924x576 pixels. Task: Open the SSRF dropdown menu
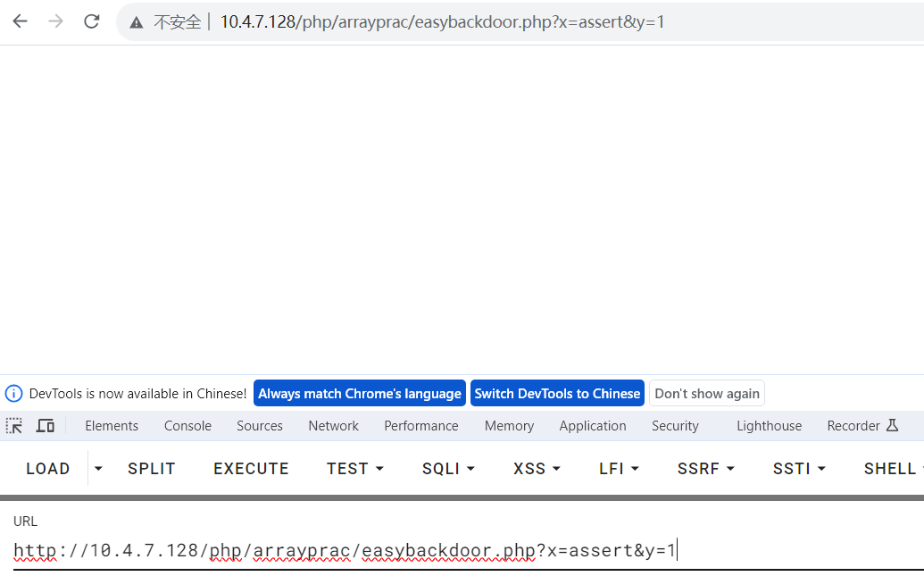(x=706, y=469)
